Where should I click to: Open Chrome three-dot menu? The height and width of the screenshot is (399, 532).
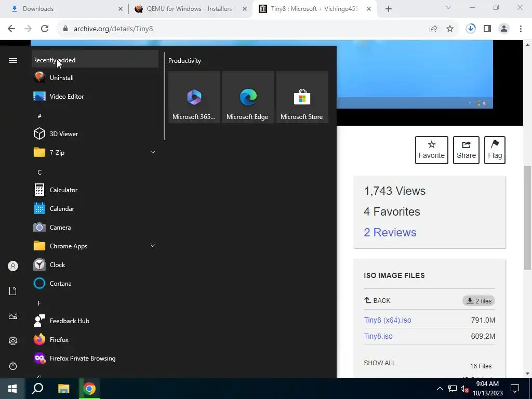(521, 29)
